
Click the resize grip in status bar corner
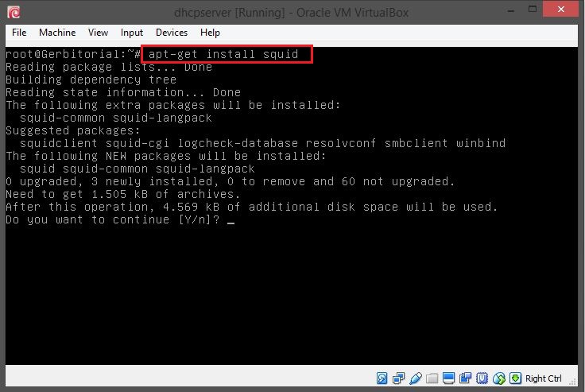(572, 381)
